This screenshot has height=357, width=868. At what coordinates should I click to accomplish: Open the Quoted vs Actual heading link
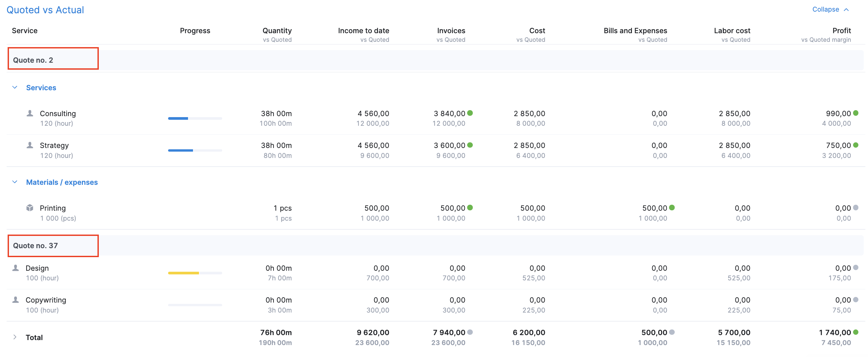(x=45, y=10)
